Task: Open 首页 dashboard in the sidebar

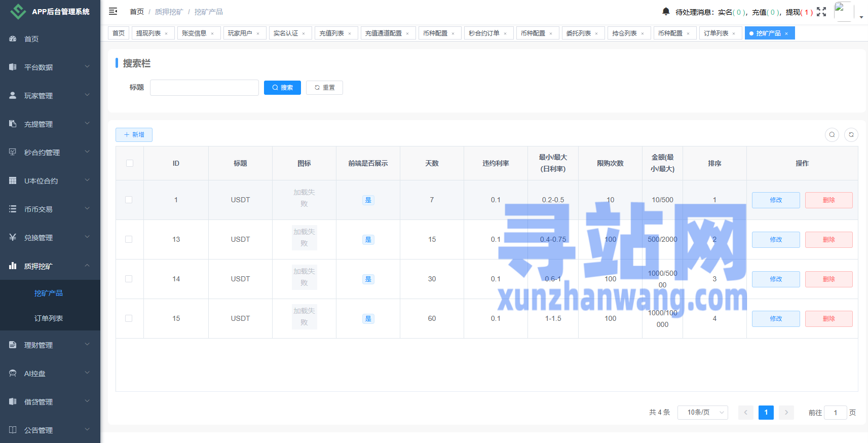Action: [31, 39]
